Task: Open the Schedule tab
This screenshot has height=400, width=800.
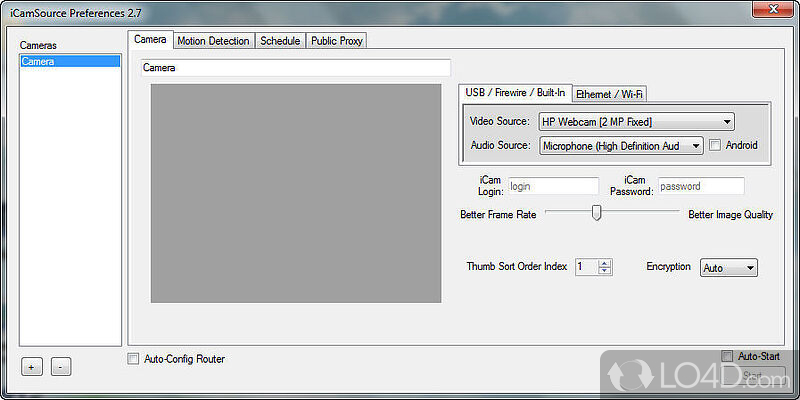Action: 280,41
